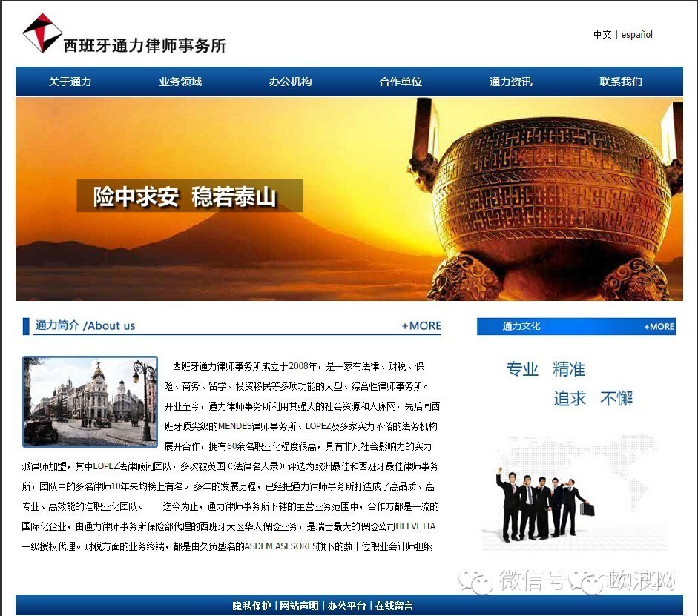Click the paragraph line starting 西班牙通力律师事务所成立于2008年

pos(297,366)
